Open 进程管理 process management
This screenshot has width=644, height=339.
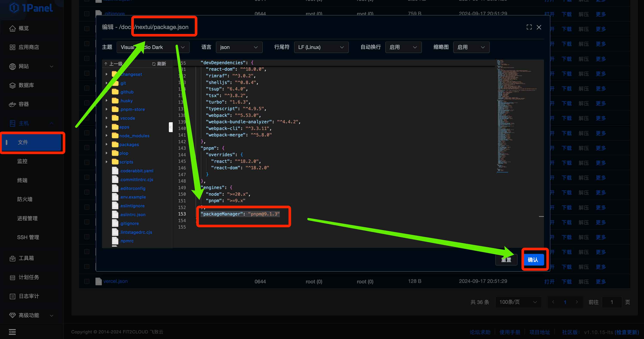(x=27, y=218)
